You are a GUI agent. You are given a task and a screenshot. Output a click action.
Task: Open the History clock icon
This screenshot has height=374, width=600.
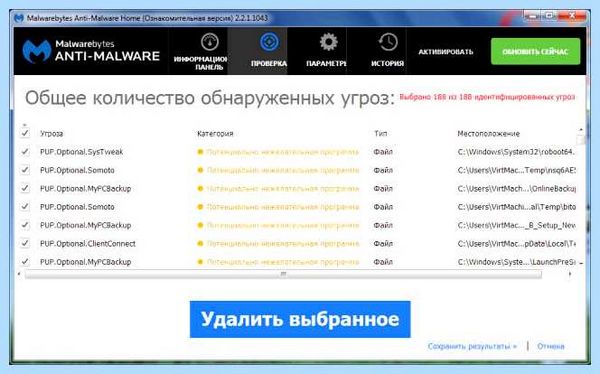click(388, 42)
